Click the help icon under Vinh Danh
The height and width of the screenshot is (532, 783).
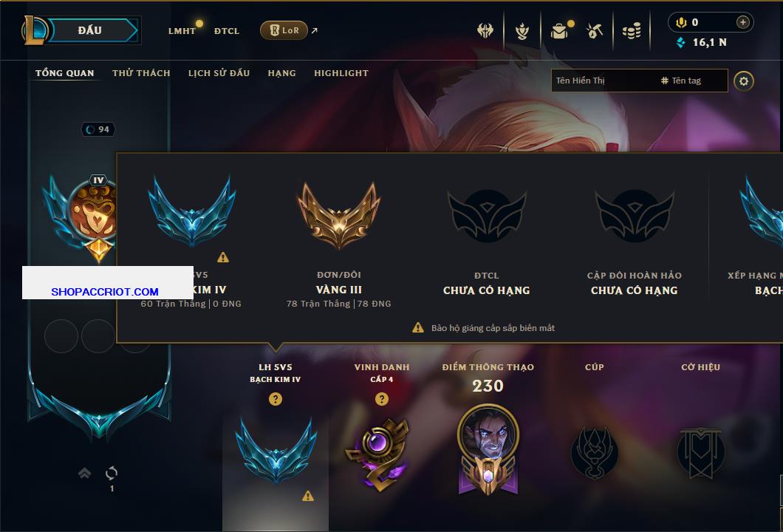381,398
